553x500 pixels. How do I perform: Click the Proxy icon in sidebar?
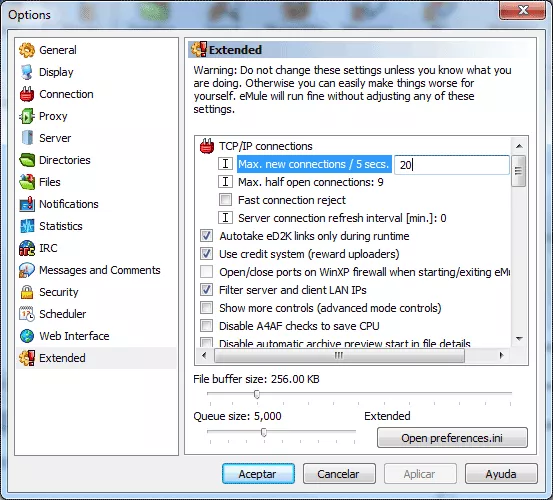(x=27, y=116)
